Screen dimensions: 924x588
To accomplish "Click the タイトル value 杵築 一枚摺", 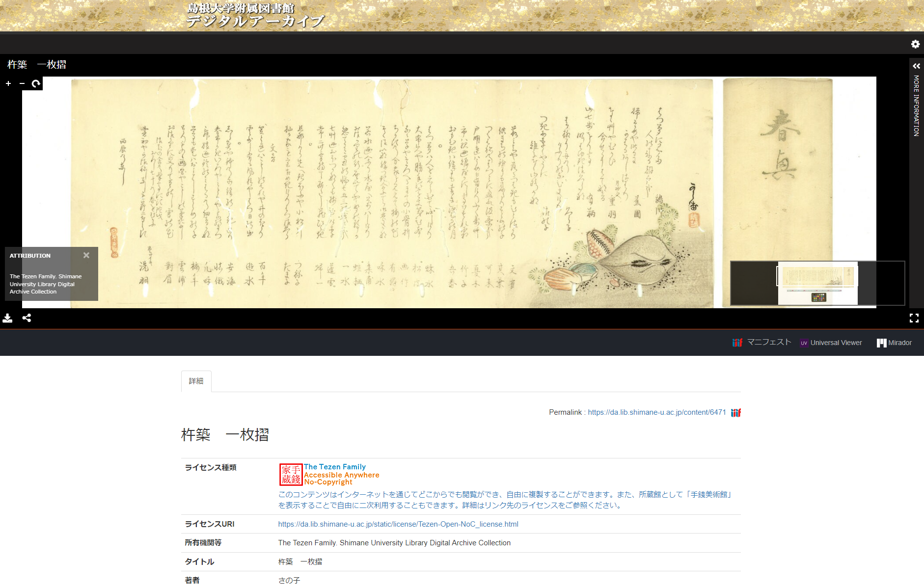I will pyautogui.click(x=300, y=561).
